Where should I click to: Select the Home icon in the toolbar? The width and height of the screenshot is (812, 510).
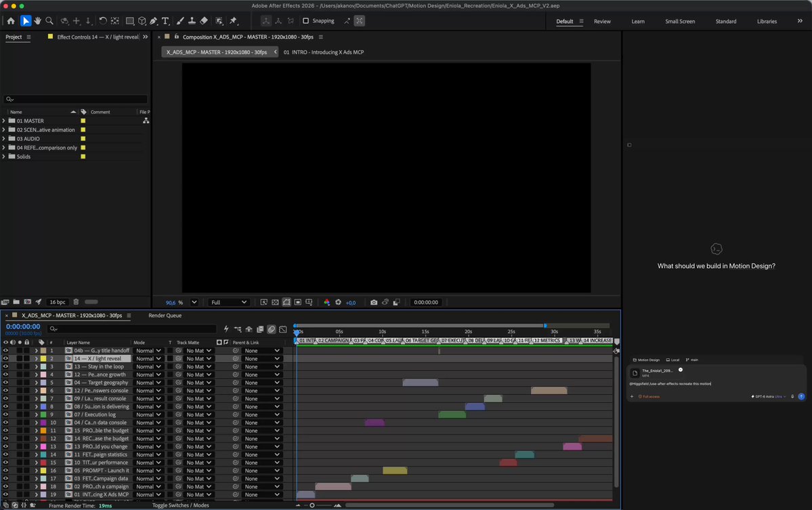pos(11,21)
